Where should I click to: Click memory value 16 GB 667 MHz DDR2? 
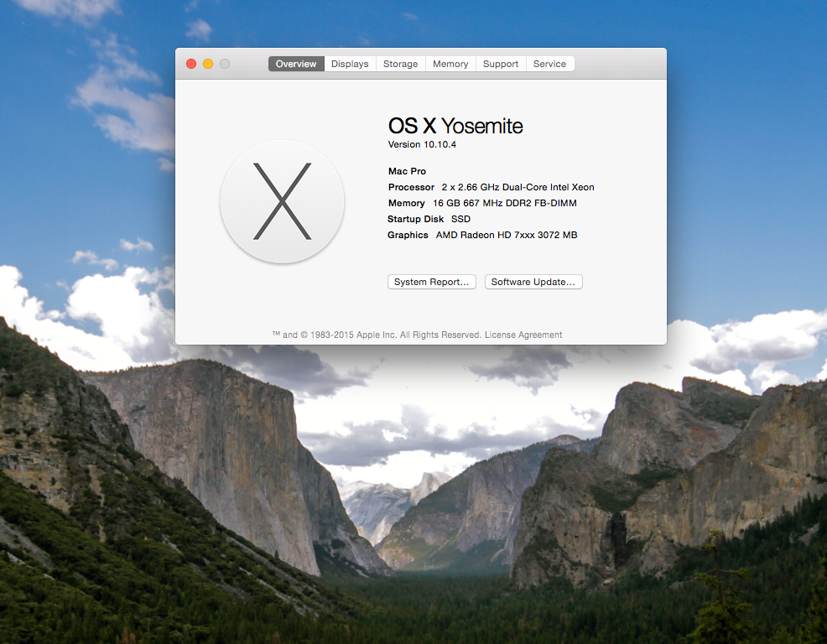(505, 203)
